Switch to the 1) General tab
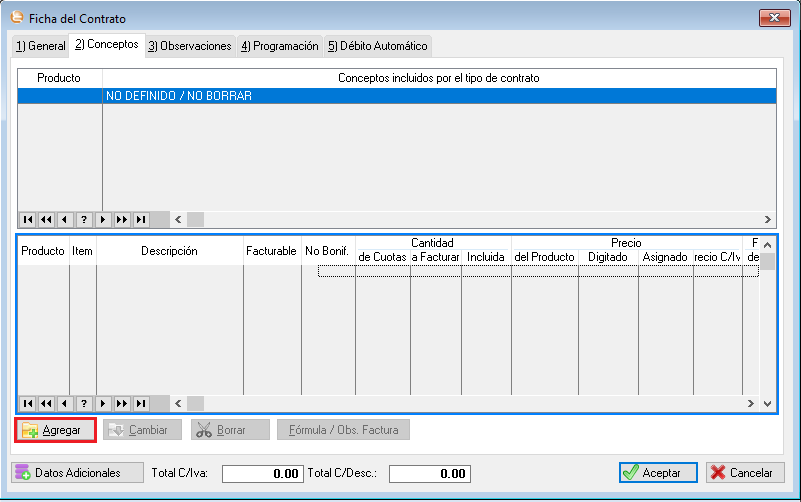This screenshot has height=502, width=801. pos(40,46)
